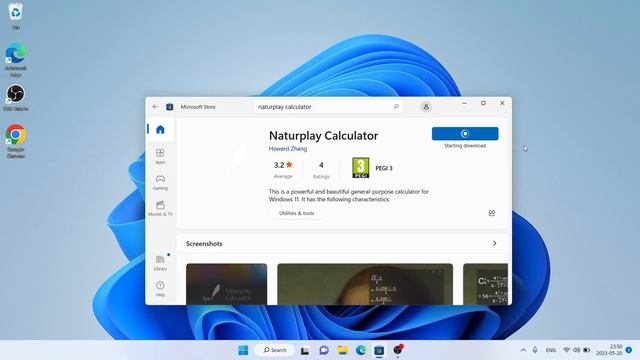Open File Explorer from the taskbar
640x360 pixels.
pos(342,350)
